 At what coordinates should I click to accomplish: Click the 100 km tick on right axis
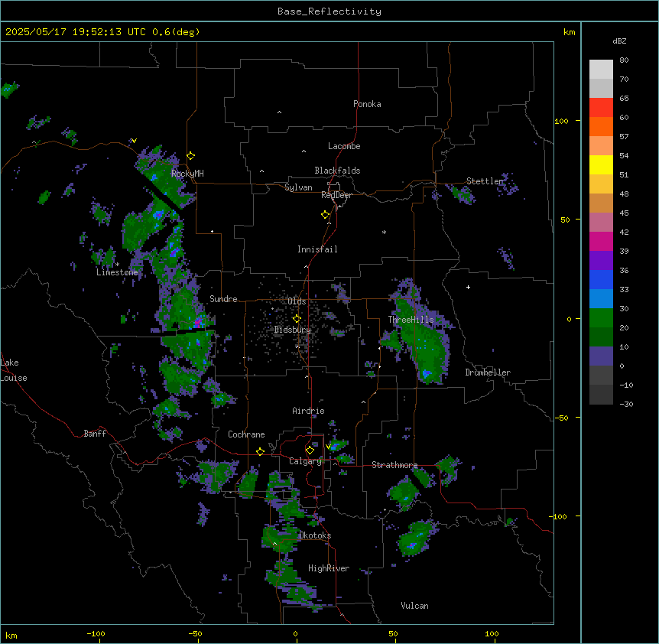tap(561, 121)
